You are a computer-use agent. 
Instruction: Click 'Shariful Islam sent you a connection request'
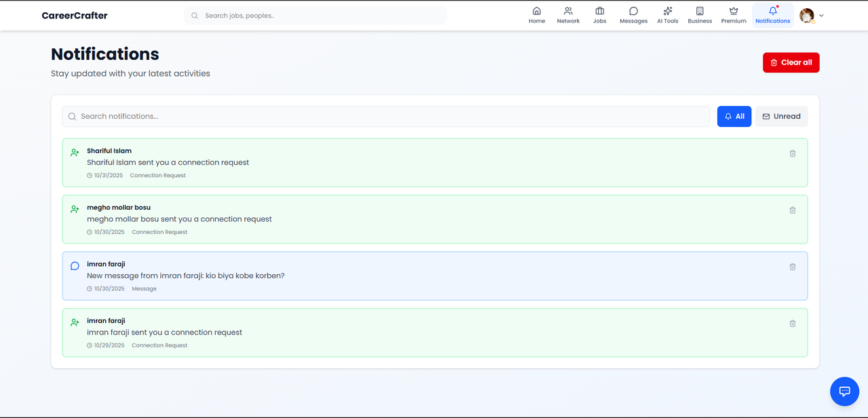coord(168,162)
